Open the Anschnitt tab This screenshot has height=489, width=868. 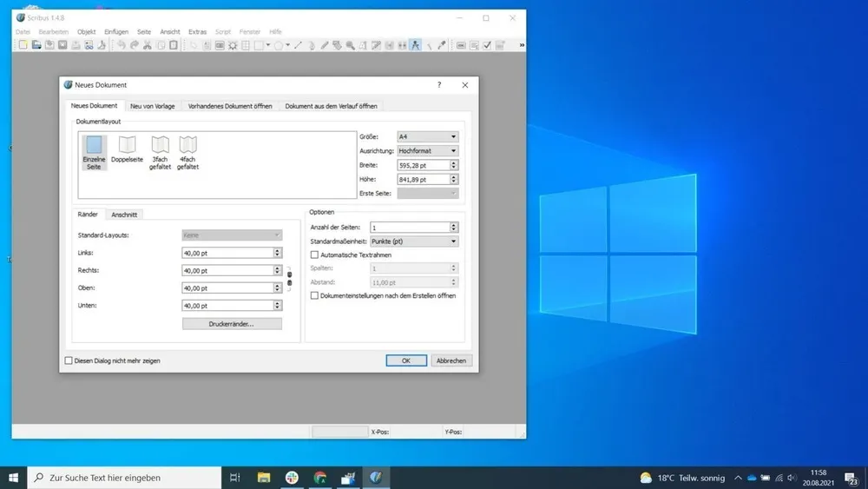pos(124,215)
